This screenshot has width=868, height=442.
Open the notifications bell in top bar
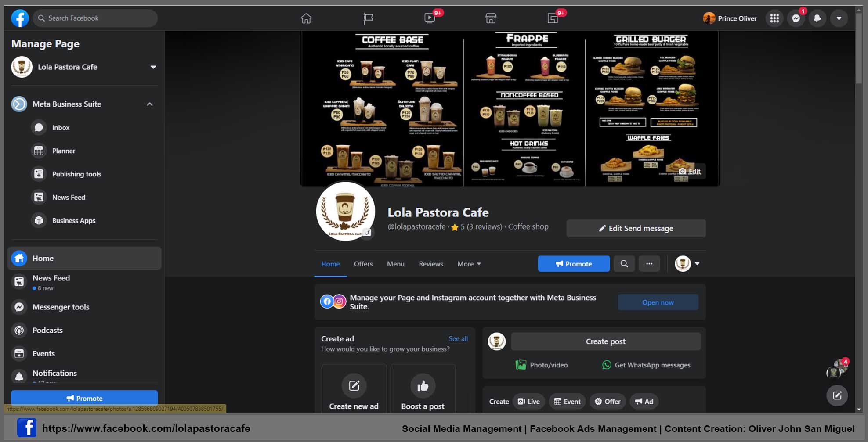817,18
